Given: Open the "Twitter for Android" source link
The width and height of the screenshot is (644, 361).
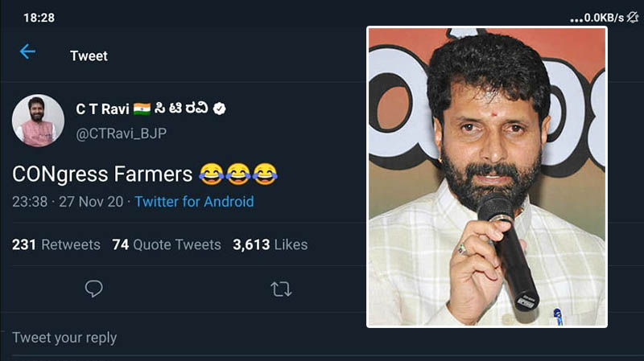Looking at the screenshot, I should click(194, 202).
